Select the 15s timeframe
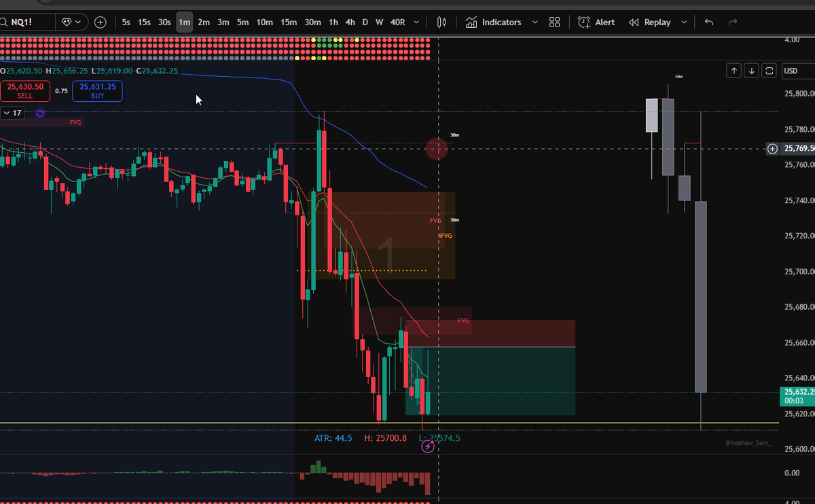Screen dimensions: 815x504 (x=145, y=22)
